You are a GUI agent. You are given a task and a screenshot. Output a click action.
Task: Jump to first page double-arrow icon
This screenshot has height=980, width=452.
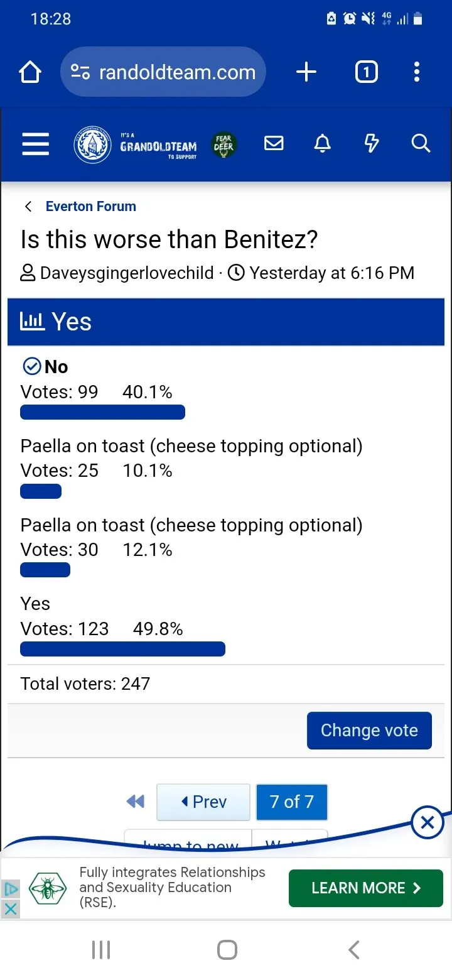click(136, 802)
